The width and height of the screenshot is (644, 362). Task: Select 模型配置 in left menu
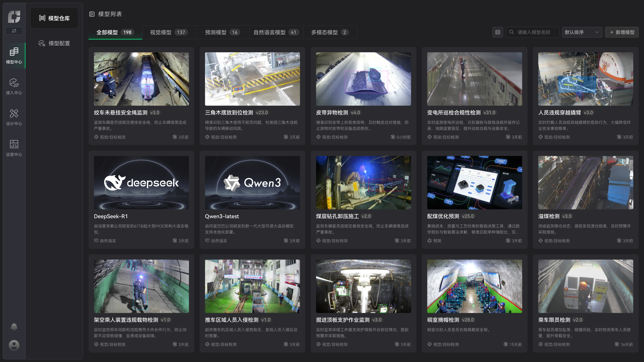54,43
